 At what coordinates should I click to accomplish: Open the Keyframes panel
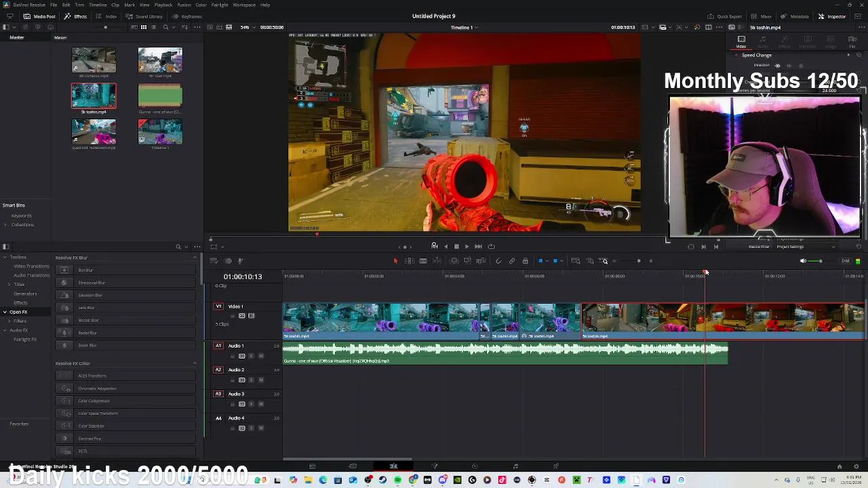click(x=187, y=16)
